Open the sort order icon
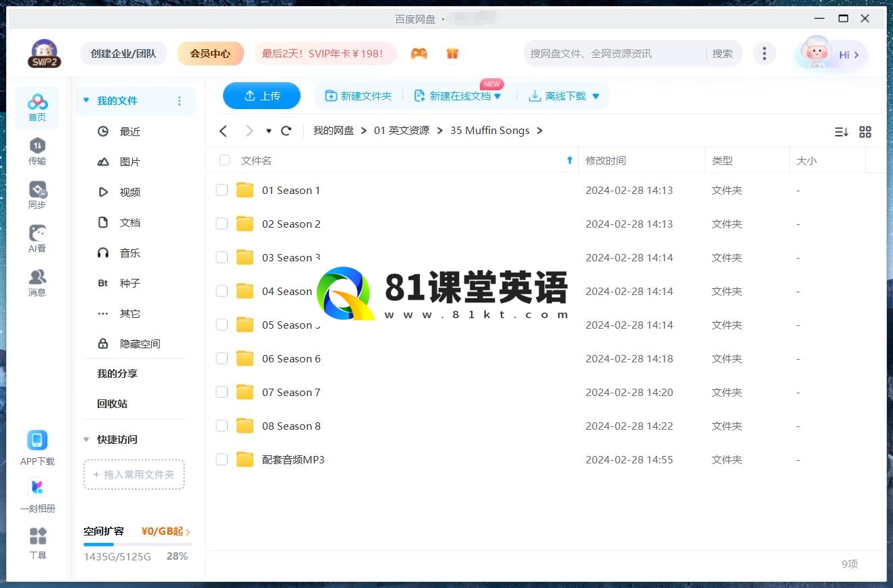 841,132
